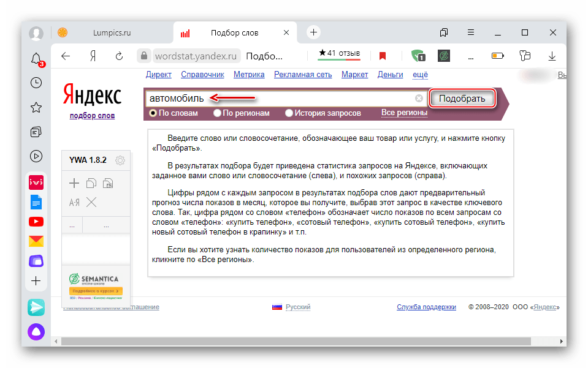This screenshot has height=368, width=588.
Task: Open a new browser tab
Action: click(x=313, y=32)
